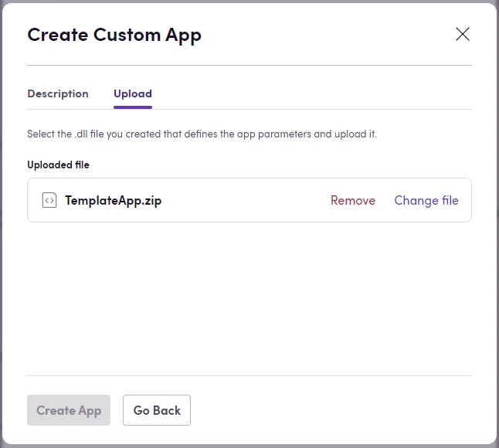499x448 pixels.
Task: Click the purple underline beneath Upload tab
Action: click(x=133, y=107)
